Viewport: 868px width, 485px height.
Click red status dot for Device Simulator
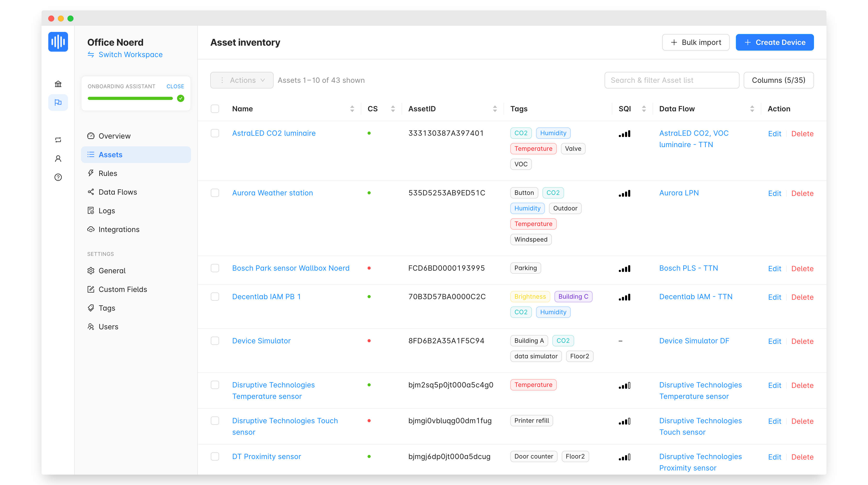coord(369,341)
